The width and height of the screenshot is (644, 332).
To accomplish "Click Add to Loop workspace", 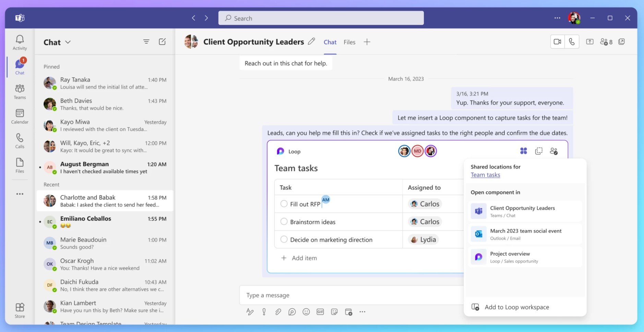I will pyautogui.click(x=511, y=307).
